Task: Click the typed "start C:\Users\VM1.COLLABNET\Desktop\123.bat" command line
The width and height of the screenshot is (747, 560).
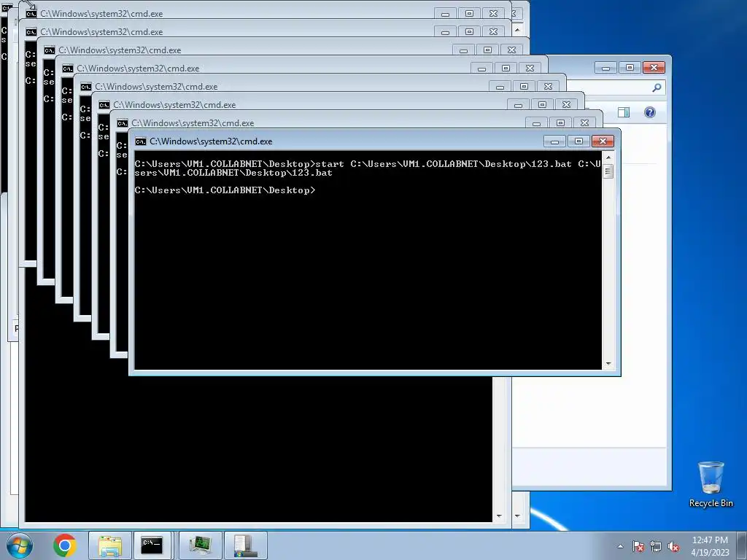Action: pos(368,168)
